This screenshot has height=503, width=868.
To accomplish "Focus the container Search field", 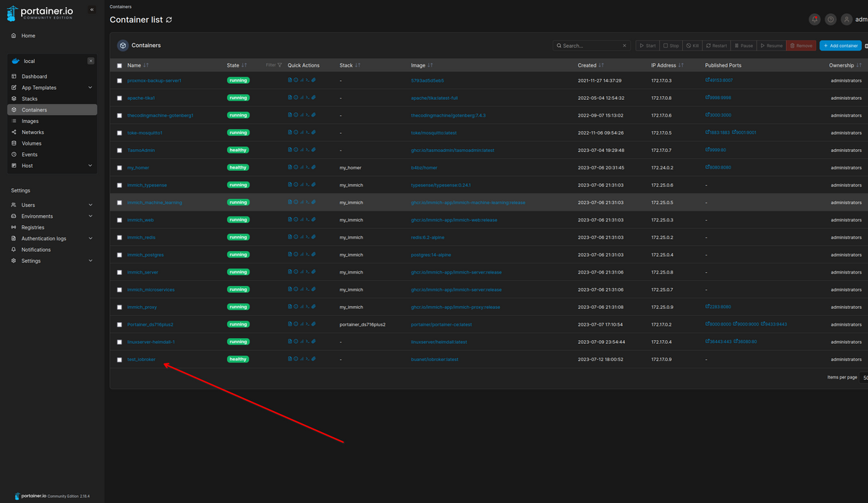I will (x=588, y=46).
